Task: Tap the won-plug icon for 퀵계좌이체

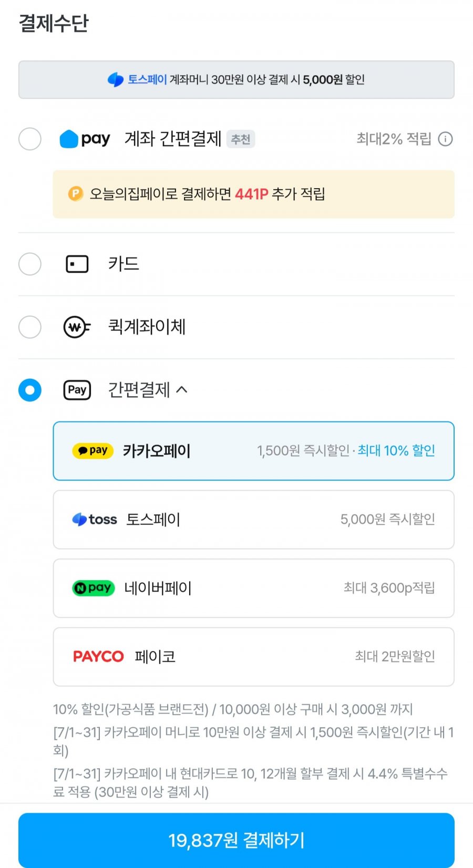Action: 77,327
